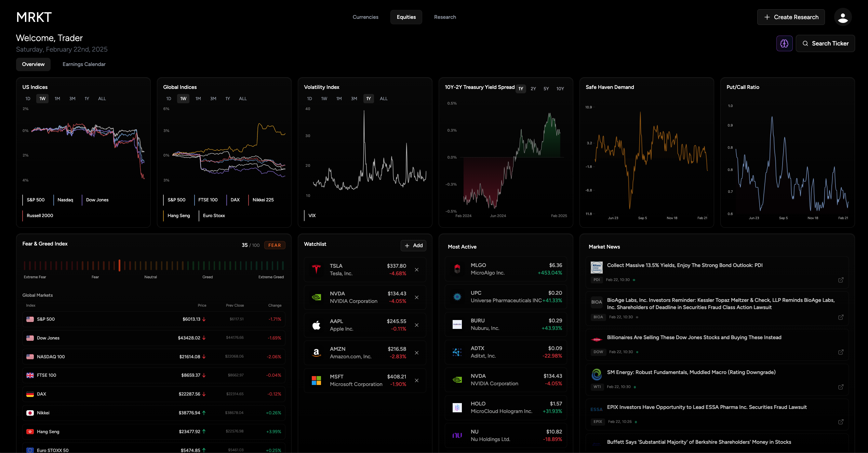Click the PDI ticker tag

click(597, 280)
